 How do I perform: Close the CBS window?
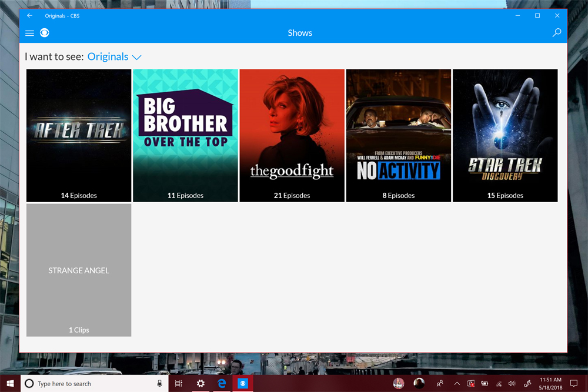[557, 15]
